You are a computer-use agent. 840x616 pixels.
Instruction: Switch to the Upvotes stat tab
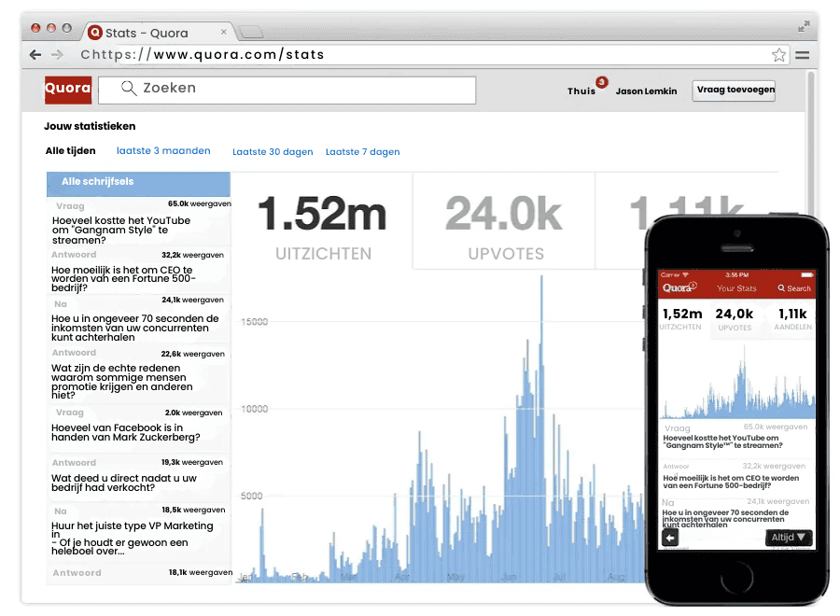tap(503, 225)
